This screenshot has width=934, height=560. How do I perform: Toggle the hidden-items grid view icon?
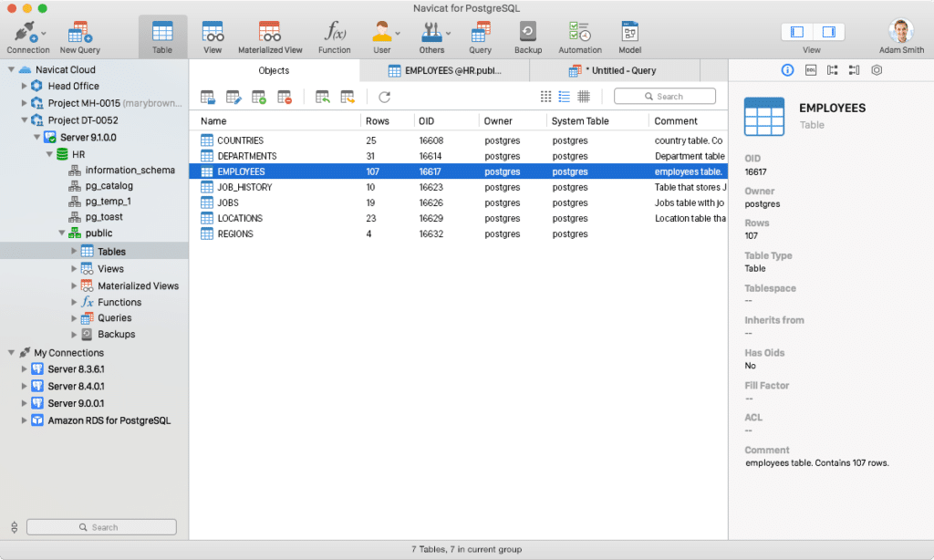[x=585, y=96]
